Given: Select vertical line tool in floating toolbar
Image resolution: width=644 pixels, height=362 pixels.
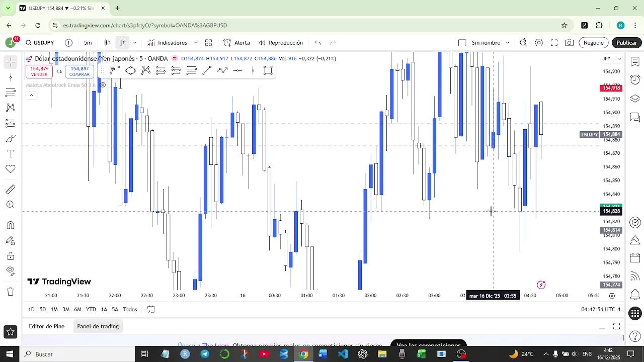Looking at the screenshot, I should [x=253, y=70].
